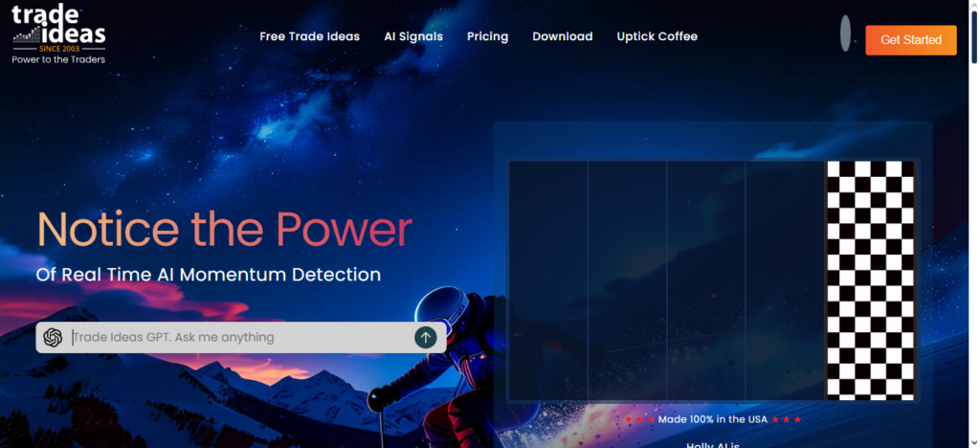Click the Power to the Traders tagline
Viewport: 980px width, 448px height.
click(58, 59)
